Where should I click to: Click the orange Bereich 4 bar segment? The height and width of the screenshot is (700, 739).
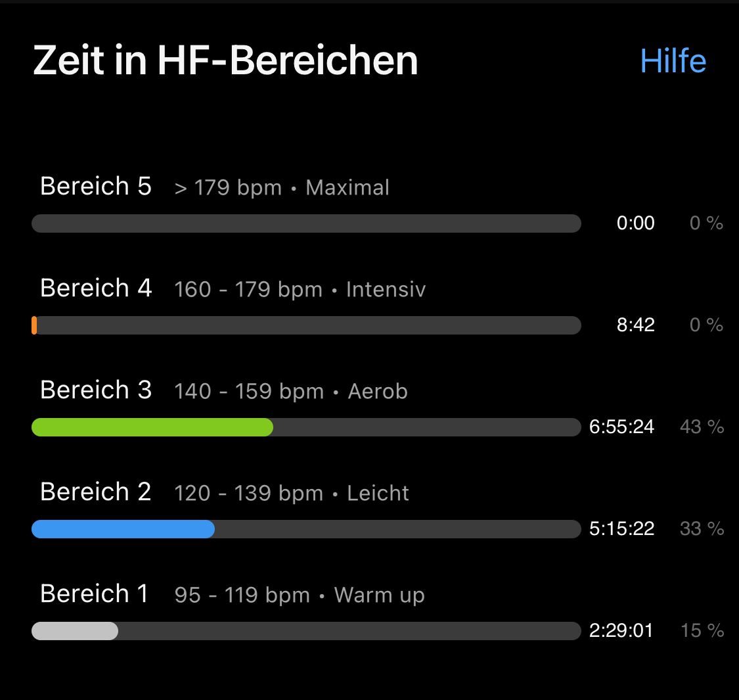(x=34, y=325)
